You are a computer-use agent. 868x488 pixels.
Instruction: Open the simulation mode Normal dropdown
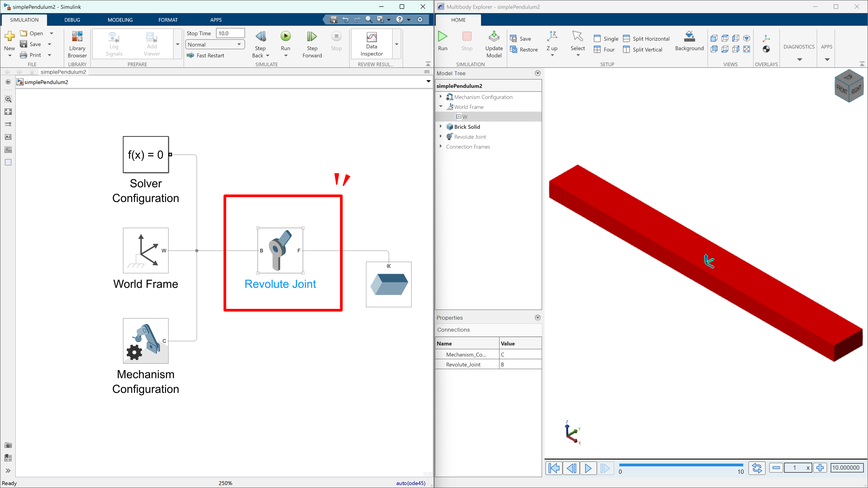(x=215, y=44)
